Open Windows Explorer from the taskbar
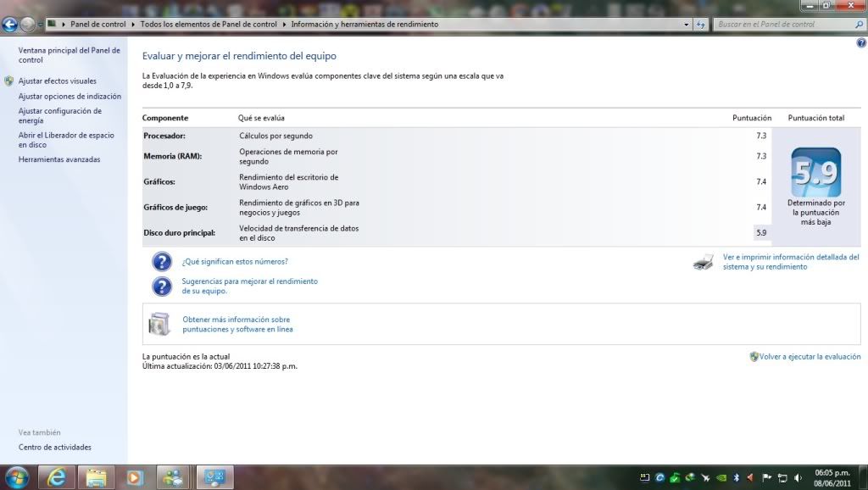This screenshot has width=868, height=490. pyautogui.click(x=96, y=477)
